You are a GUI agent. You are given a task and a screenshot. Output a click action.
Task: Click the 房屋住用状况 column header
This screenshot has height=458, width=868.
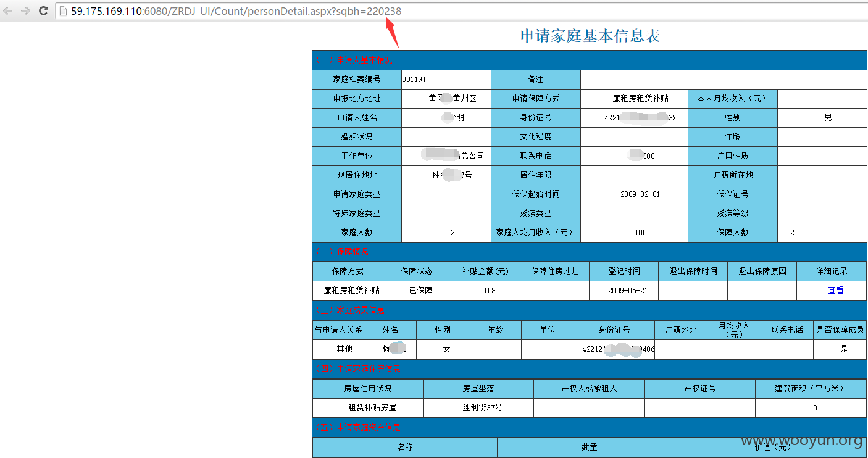(368, 388)
